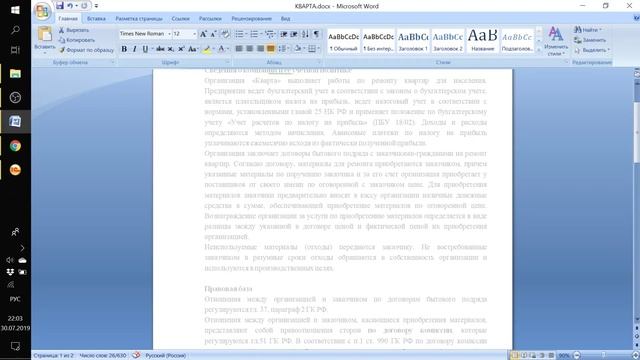Apply the Название style
Screen dimensions: 640x360
click(x=482, y=40)
